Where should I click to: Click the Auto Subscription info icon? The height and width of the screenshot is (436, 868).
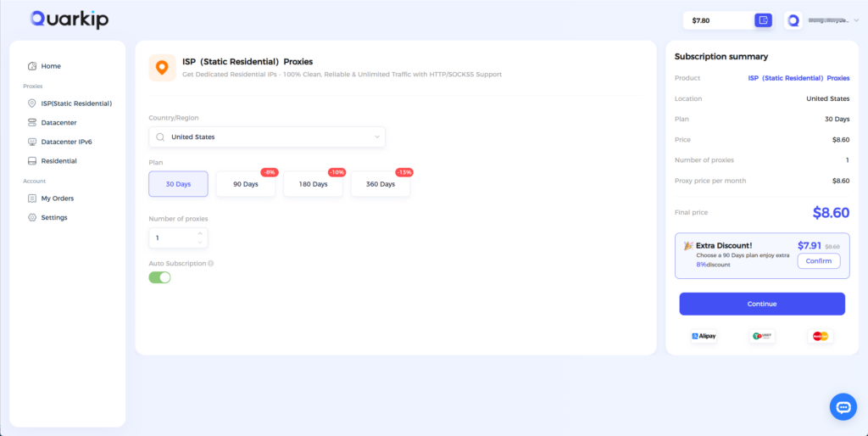pyautogui.click(x=211, y=264)
